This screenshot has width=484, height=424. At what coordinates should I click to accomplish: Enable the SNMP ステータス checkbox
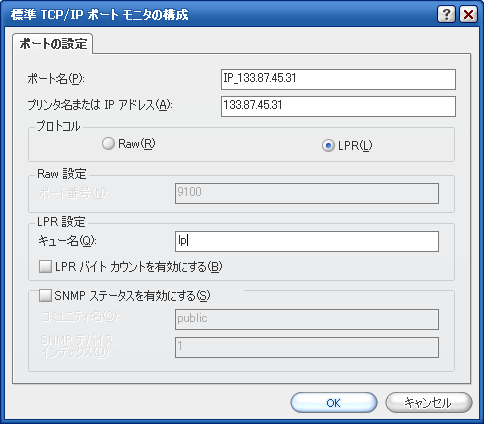pos(45,295)
